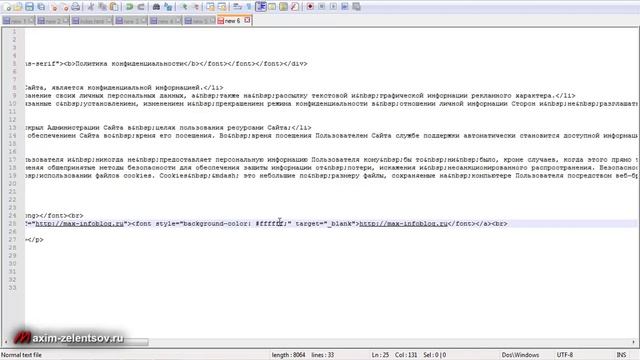Click the 'UTF-8' encoding indicator
Screen dimensions: 640x360
tap(565, 355)
